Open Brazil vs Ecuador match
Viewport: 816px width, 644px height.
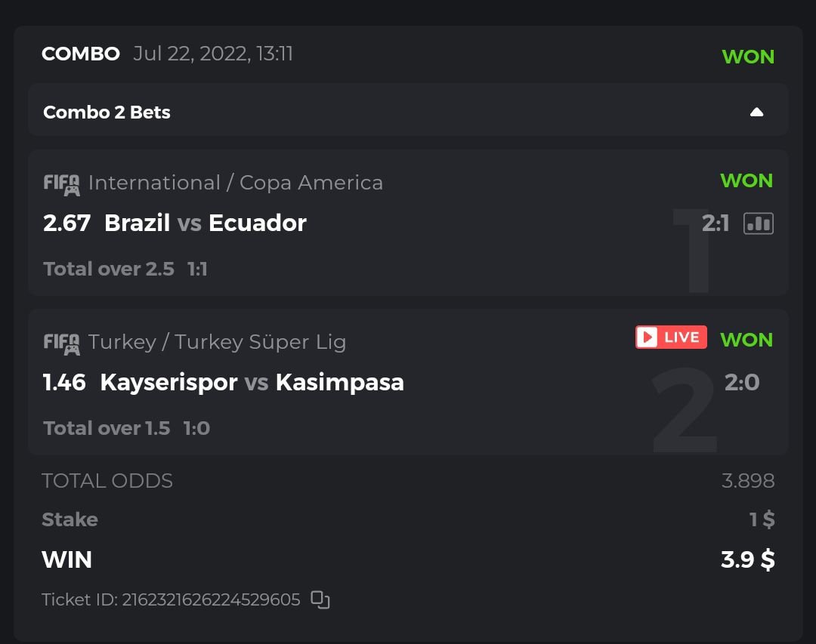(x=205, y=223)
